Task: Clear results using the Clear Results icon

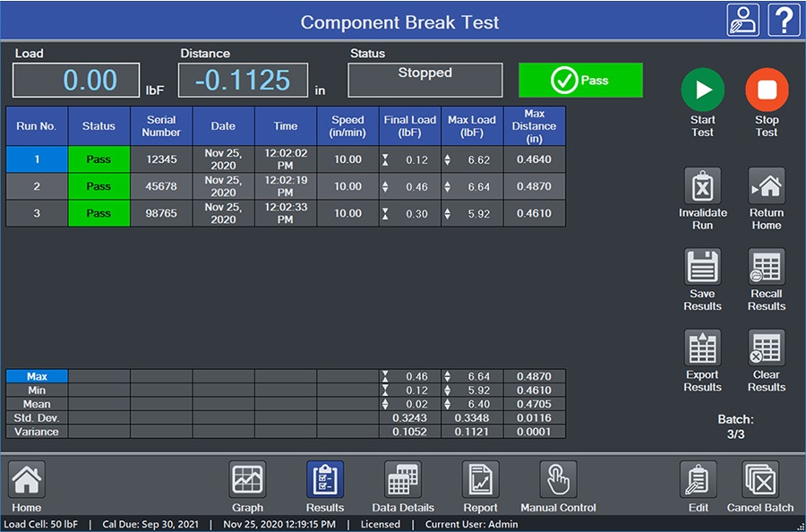Action: click(767, 348)
